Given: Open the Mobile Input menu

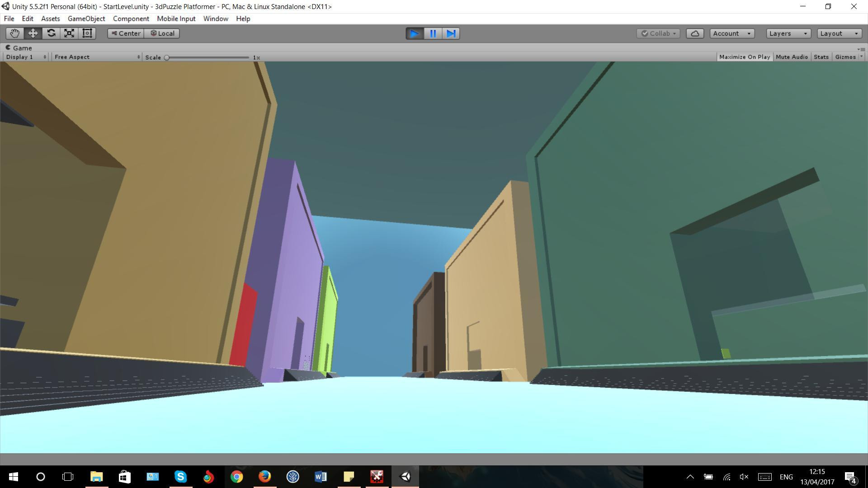Looking at the screenshot, I should click(176, 19).
